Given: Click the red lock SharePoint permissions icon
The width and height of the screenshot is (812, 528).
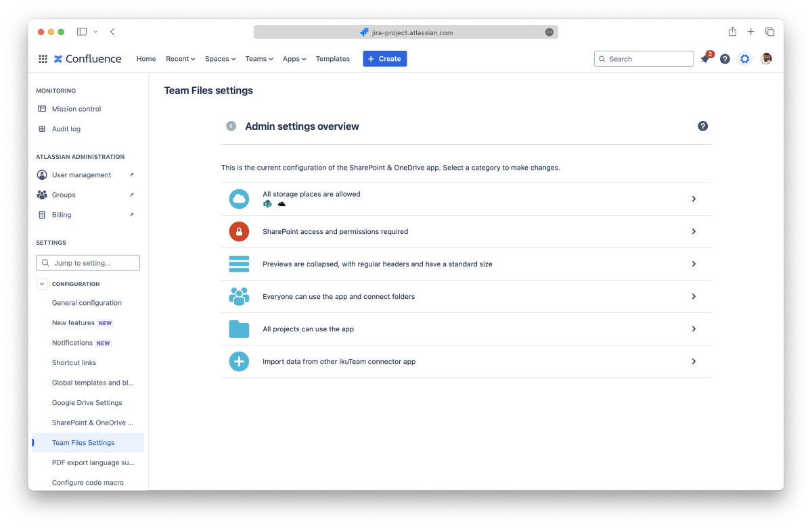Looking at the screenshot, I should tap(239, 232).
